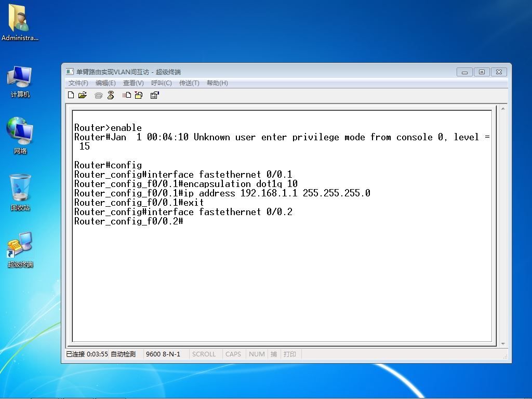Select the 回收站 recycle bin icon
Image resolution: width=532 pixels, height=399 pixels.
20,192
